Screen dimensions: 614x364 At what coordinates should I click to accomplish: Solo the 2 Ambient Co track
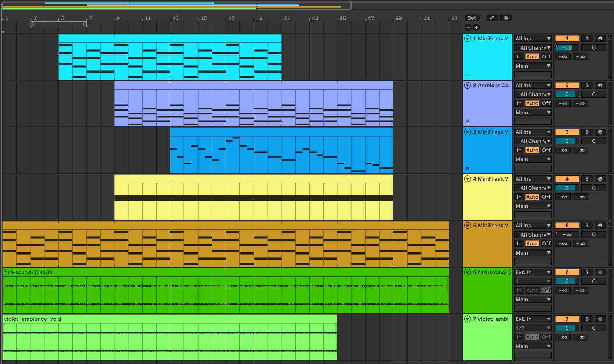(587, 85)
